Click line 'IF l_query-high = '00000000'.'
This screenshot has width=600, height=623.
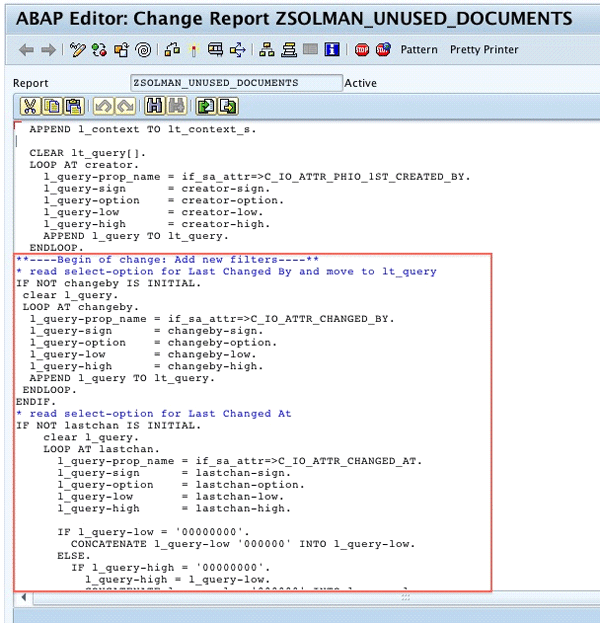click(170, 568)
